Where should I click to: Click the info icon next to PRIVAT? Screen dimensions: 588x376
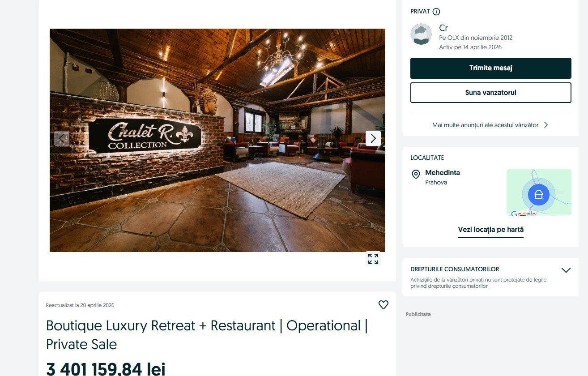point(436,12)
